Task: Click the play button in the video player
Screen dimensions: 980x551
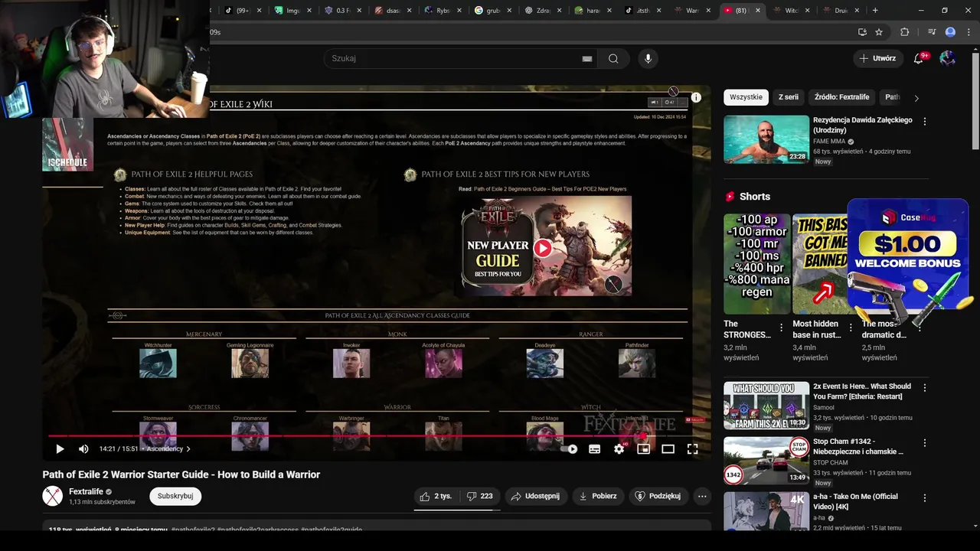Action: click(x=60, y=449)
